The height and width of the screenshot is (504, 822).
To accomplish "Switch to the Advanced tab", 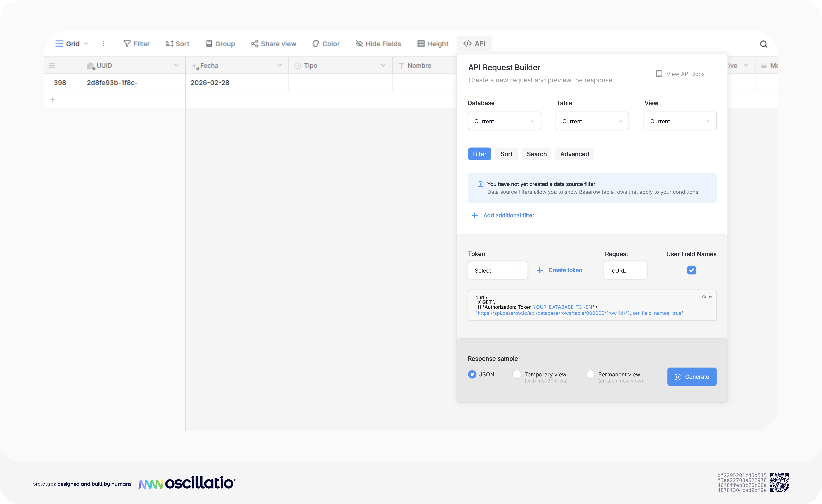I will pyautogui.click(x=574, y=154).
